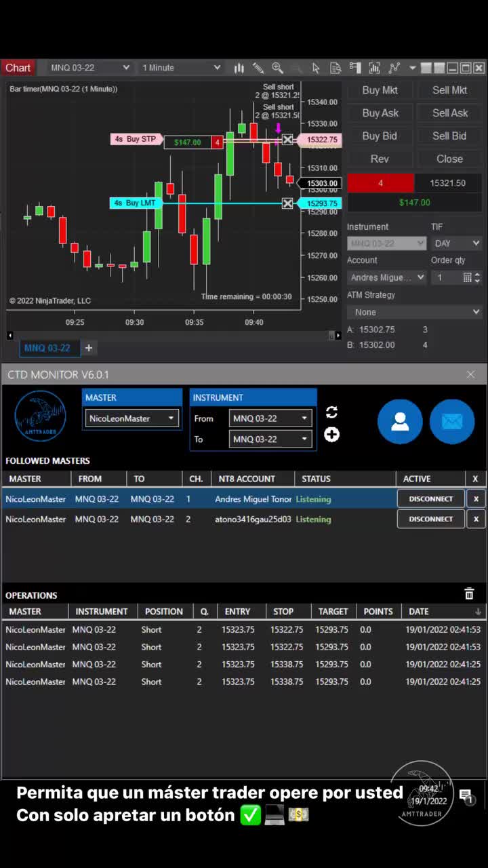Click the date sort arrow in DATE column
Screen dimensions: 488x868
click(x=478, y=612)
